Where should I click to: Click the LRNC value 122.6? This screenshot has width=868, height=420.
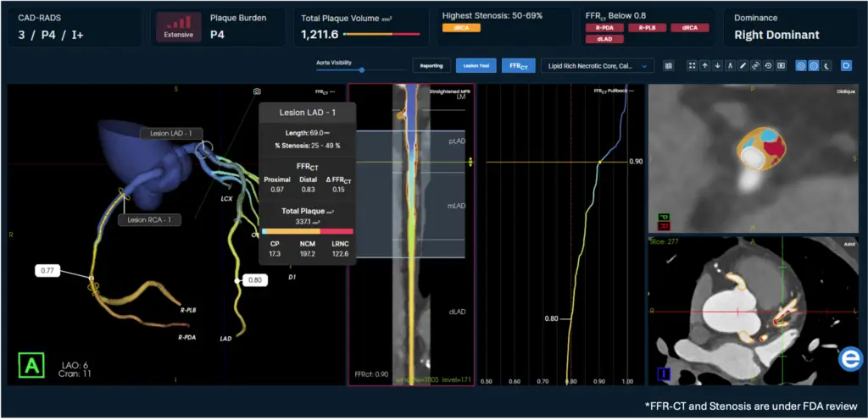tap(340, 254)
